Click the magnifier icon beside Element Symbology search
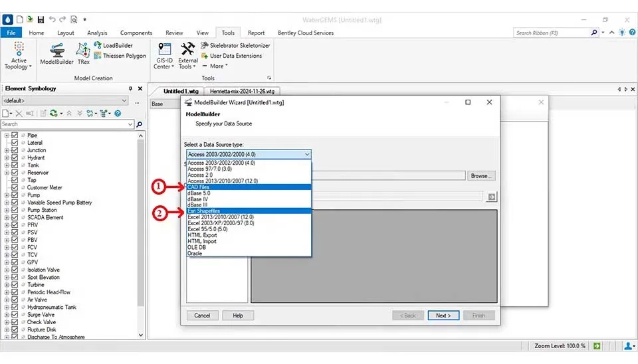Image resolution: width=638 pixels, height=364 pixels. pos(139,124)
